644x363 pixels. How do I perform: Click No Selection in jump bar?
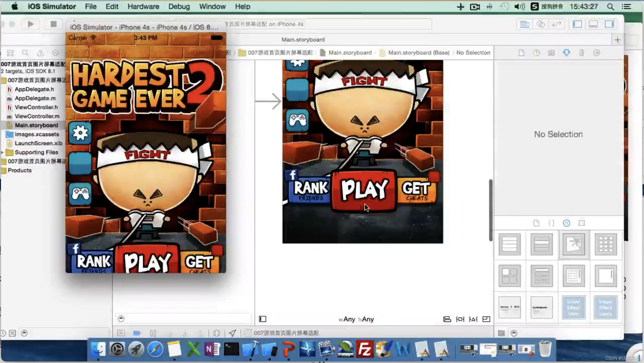point(473,53)
